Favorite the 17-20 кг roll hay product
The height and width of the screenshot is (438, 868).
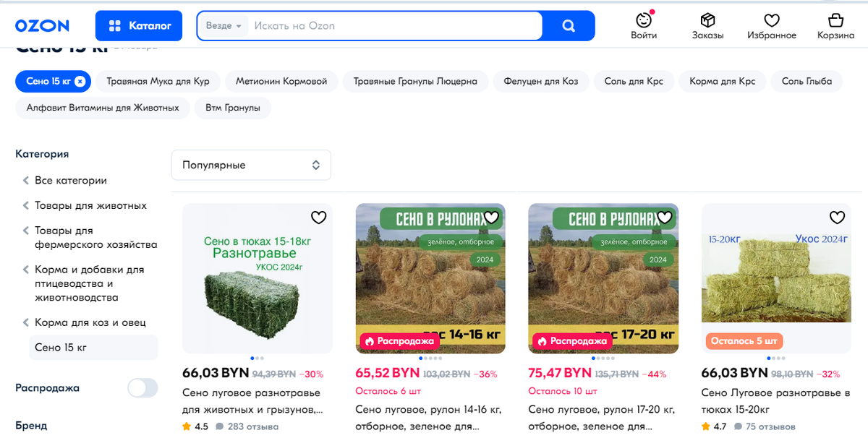pos(665,217)
